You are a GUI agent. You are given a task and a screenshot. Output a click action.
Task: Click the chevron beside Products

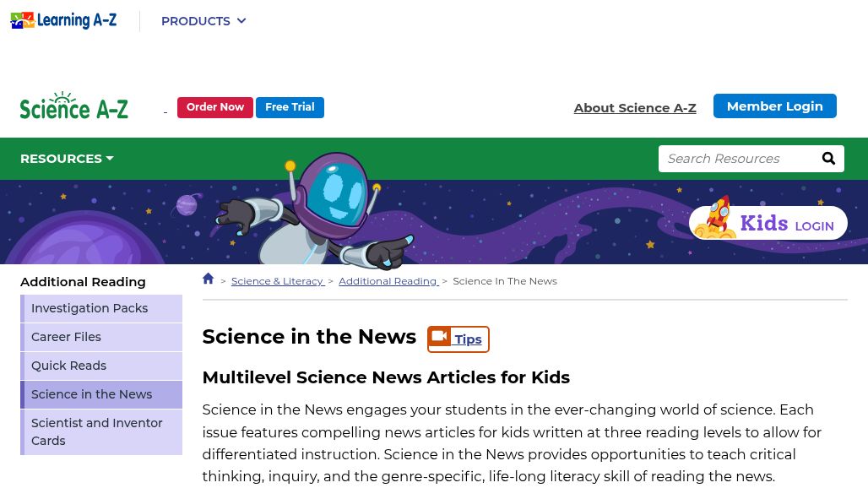point(241,21)
